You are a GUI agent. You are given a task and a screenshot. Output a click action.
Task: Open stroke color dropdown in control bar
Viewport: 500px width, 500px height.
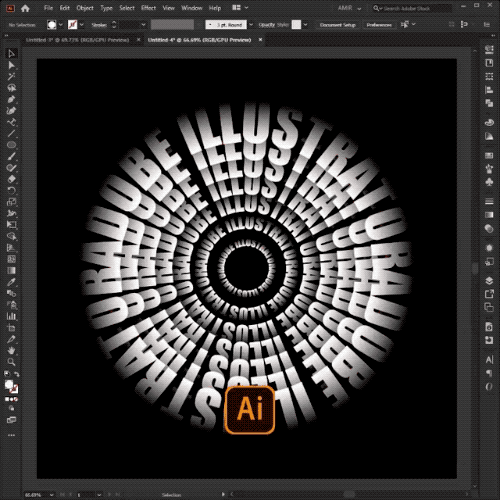click(82, 25)
